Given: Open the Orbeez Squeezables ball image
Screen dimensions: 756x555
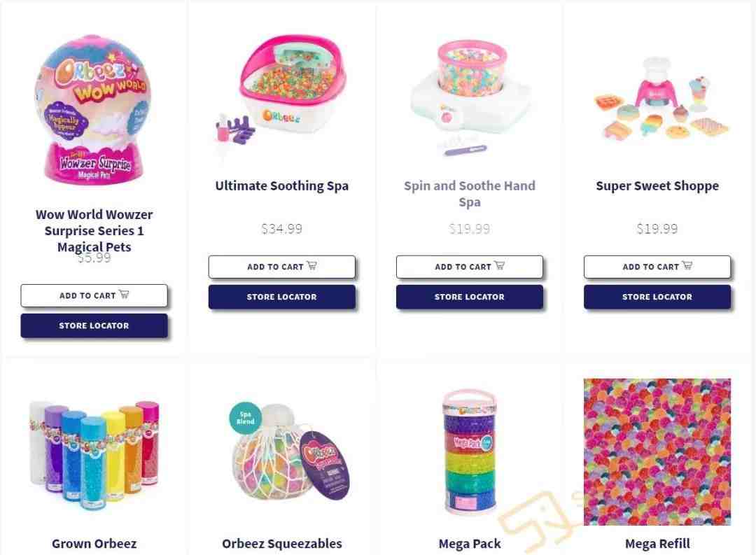Looking at the screenshot, I should tap(289, 452).
